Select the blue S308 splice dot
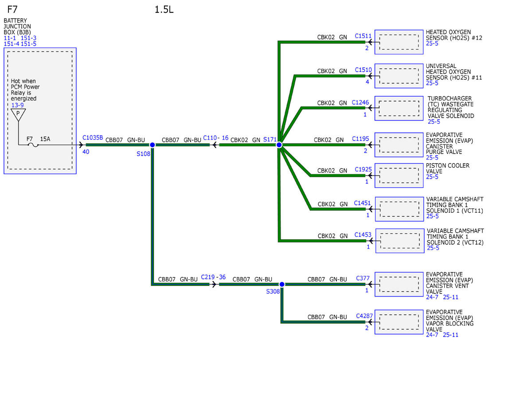This screenshot has height=411, width=532. click(x=282, y=284)
